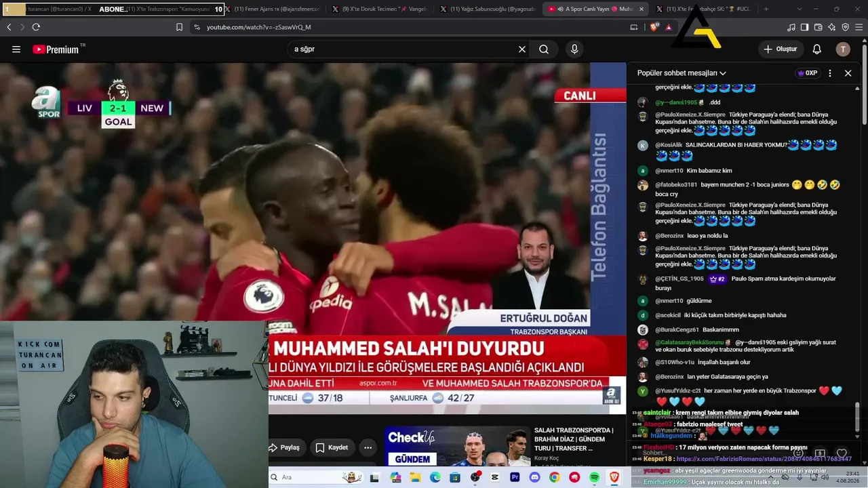Toggle the browser sidebar panel

click(x=804, y=27)
